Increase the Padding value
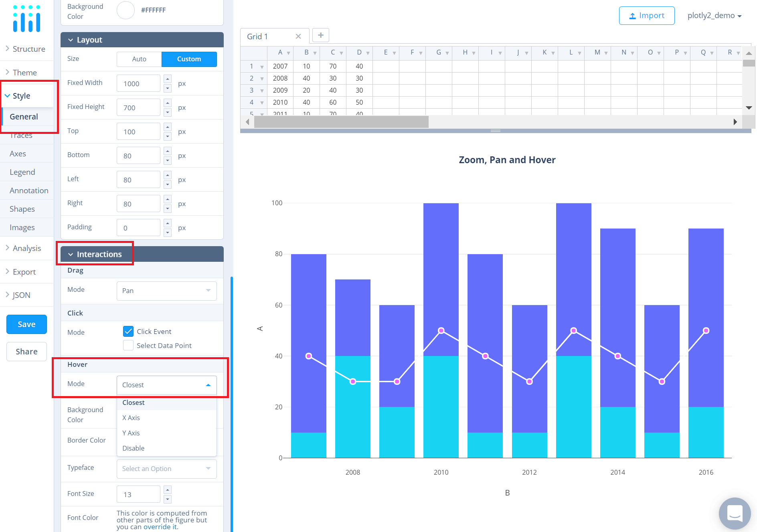The width and height of the screenshot is (757, 532). [168, 223]
